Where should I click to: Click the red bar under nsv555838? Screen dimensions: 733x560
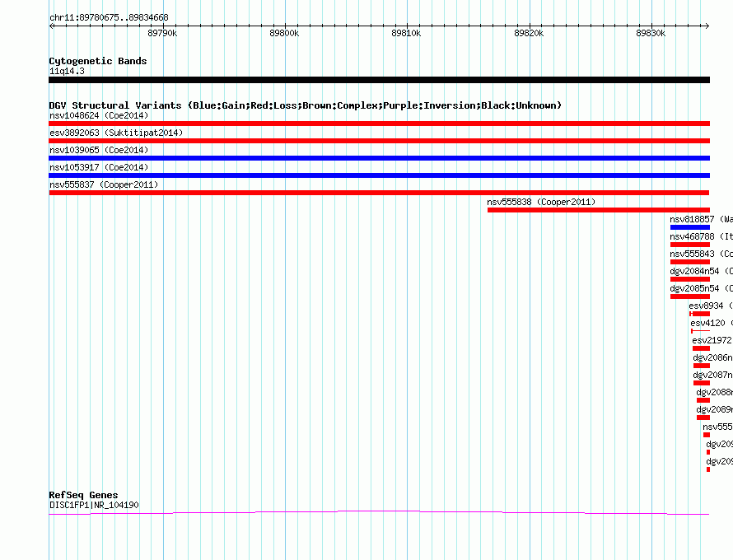pos(599,210)
